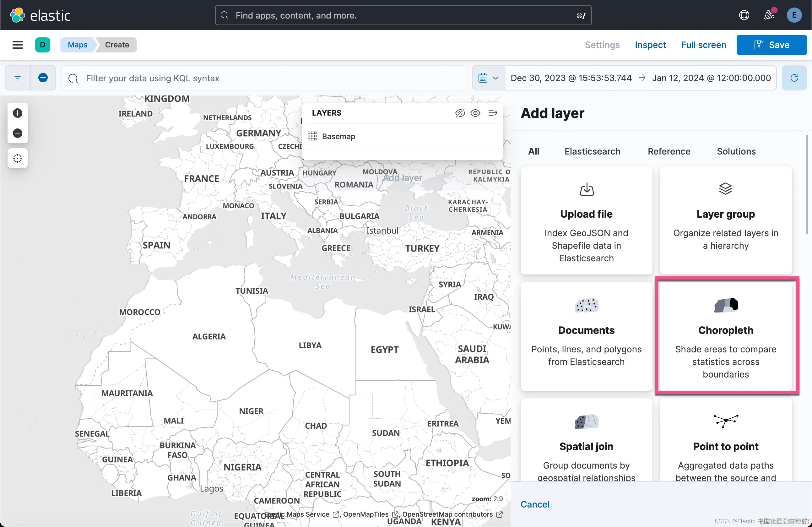Open the newsfeed notifications icon
The height and width of the screenshot is (527, 812).
click(x=769, y=15)
